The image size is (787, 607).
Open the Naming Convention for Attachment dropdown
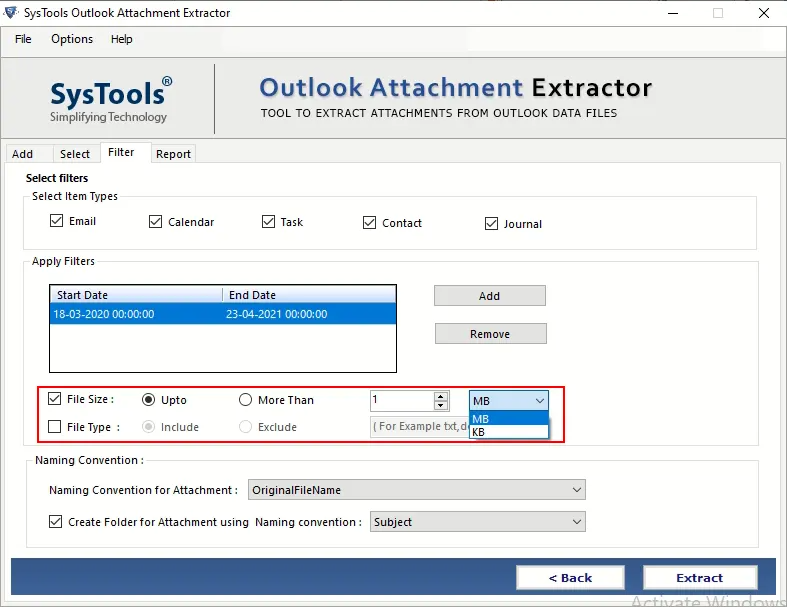click(x=416, y=490)
